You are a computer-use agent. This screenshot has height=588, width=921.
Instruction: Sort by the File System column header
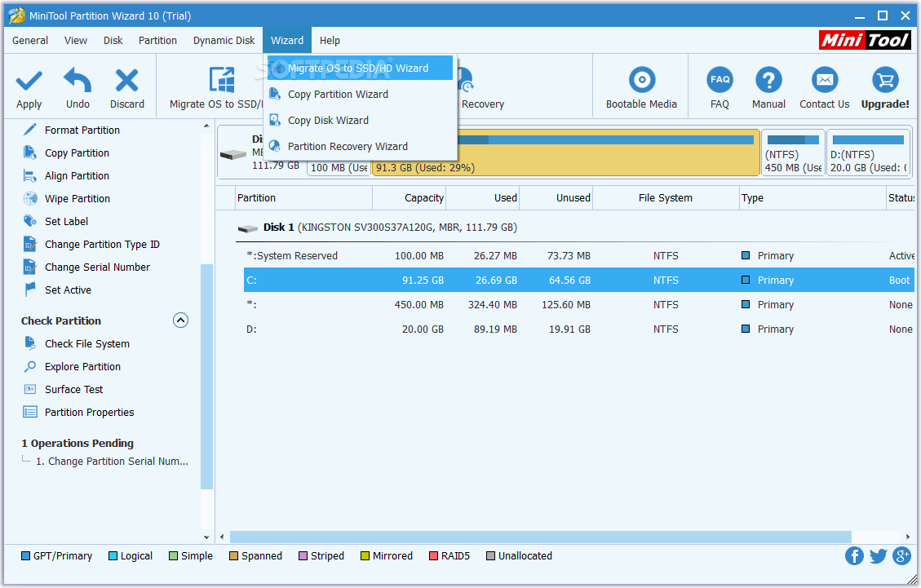point(666,198)
